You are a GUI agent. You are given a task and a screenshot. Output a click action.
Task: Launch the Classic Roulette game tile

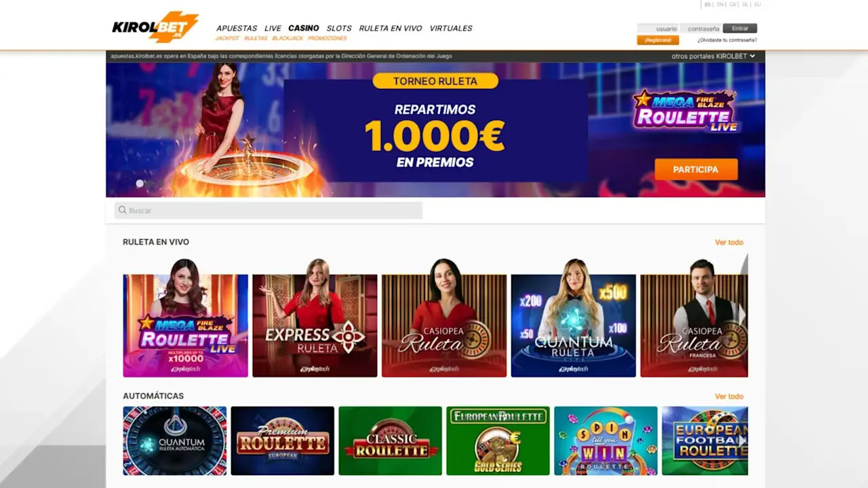pyautogui.click(x=391, y=441)
